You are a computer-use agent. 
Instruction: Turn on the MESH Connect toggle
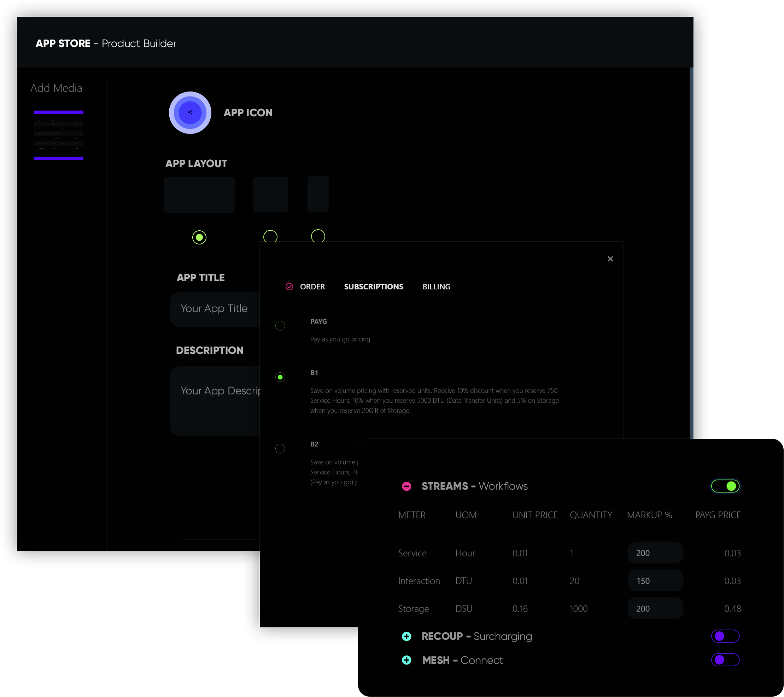(x=725, y=660)
